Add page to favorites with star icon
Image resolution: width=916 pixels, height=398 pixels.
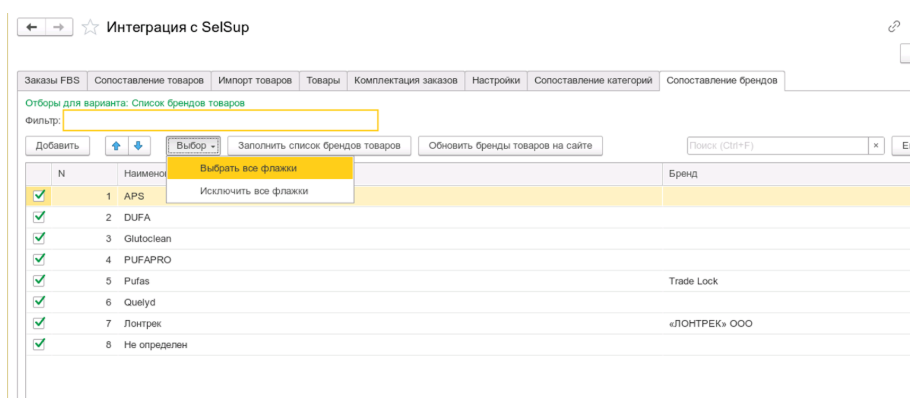point(89,27)
